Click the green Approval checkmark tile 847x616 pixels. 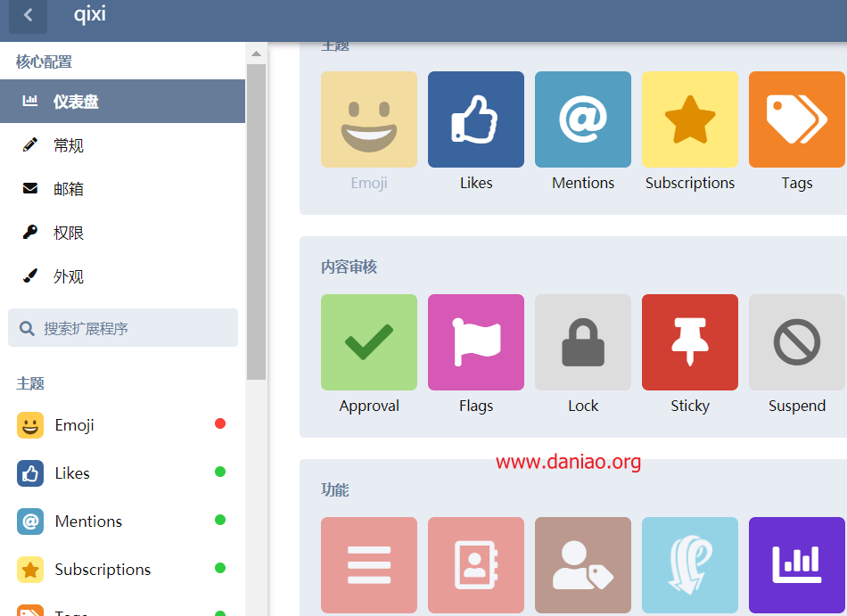pos(368,343)
